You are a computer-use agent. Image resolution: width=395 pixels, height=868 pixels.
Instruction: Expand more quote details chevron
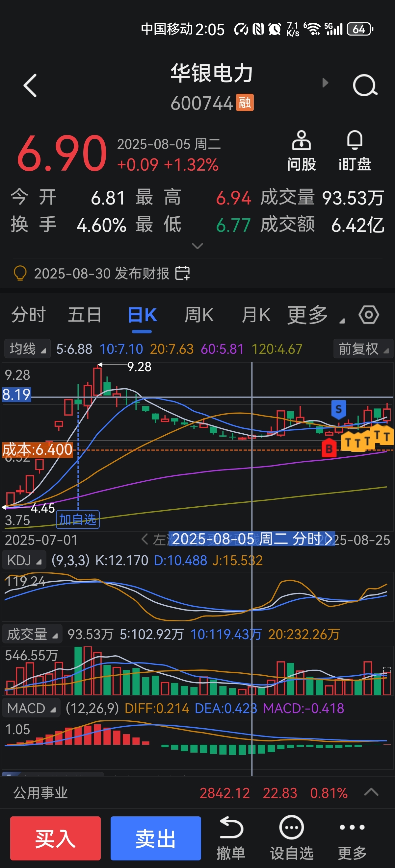[x=197, y=246]
